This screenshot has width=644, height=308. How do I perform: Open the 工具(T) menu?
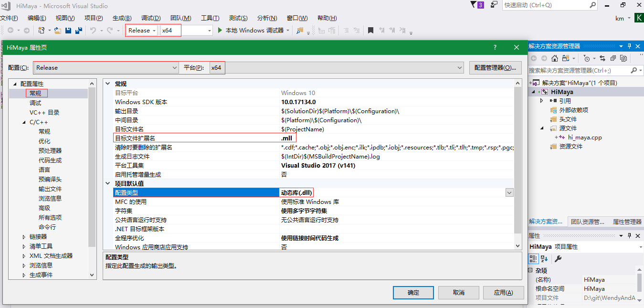[210, 18]
